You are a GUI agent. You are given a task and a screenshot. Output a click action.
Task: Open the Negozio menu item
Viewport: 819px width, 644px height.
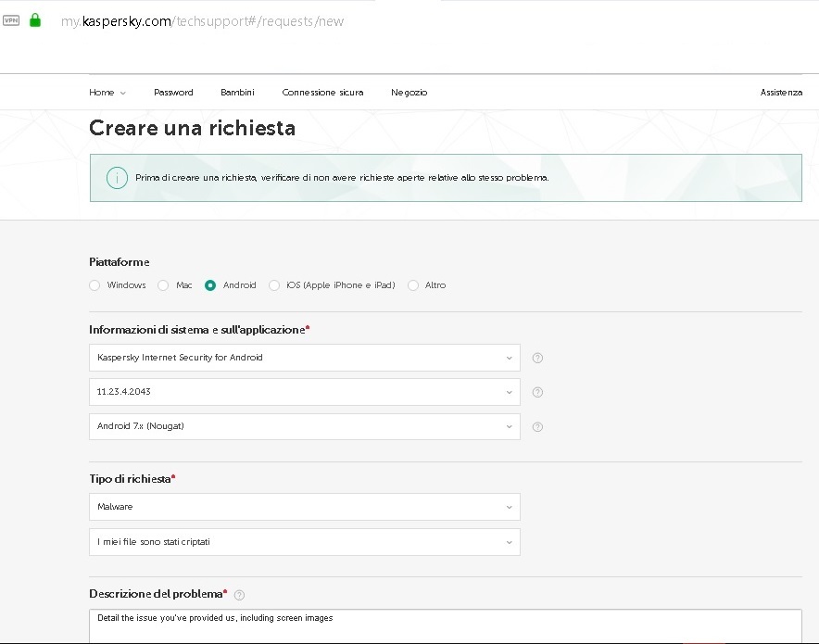tap(409, 93)
